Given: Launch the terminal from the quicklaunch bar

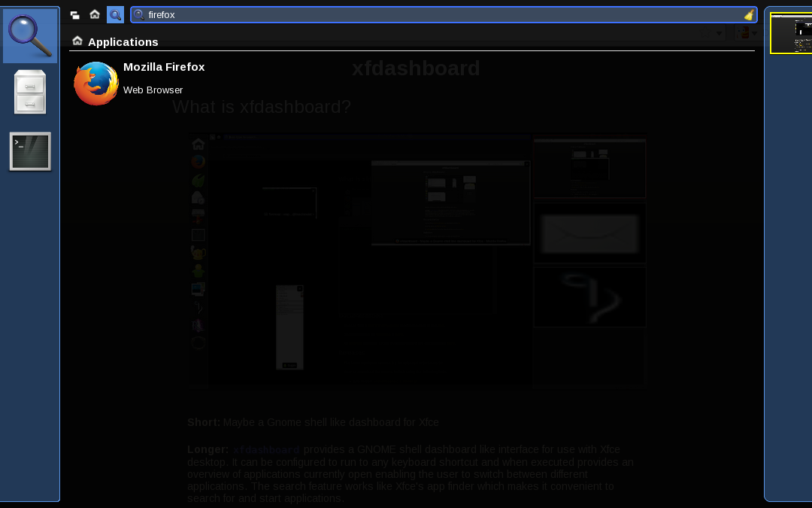Looking at the screenshot, I should [30, 151].
